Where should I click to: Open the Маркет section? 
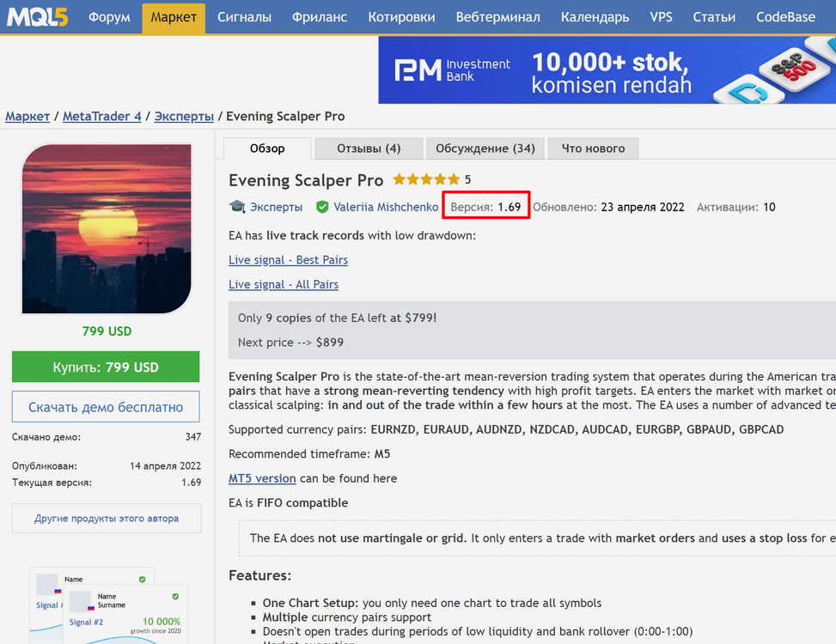174,17
